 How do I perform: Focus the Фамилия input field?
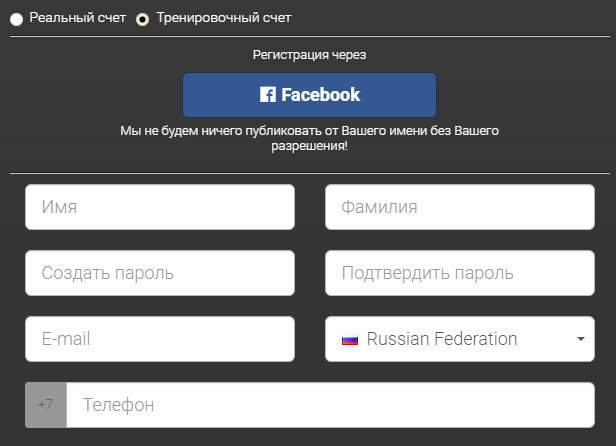459,207
